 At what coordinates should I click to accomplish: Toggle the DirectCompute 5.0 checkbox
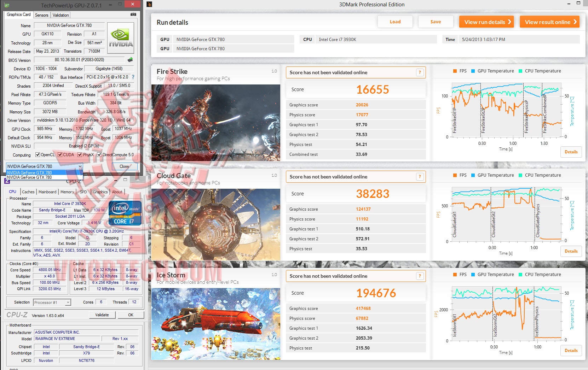(99, 155)
